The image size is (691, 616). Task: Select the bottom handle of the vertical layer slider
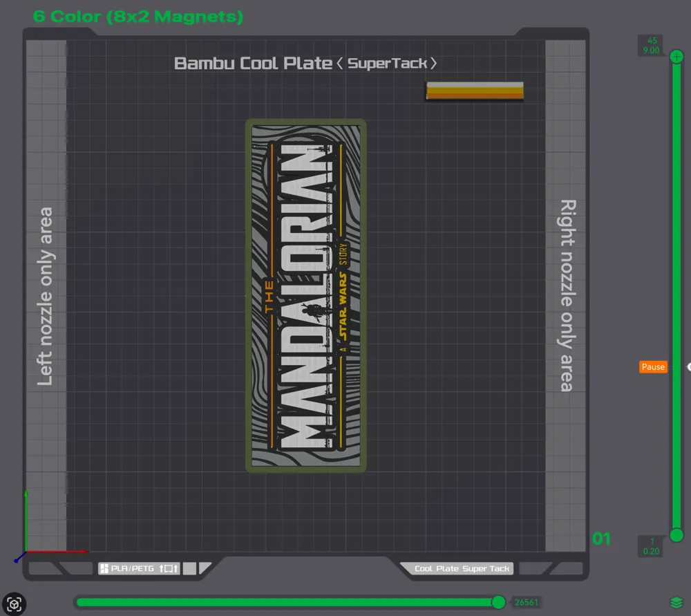676,535
